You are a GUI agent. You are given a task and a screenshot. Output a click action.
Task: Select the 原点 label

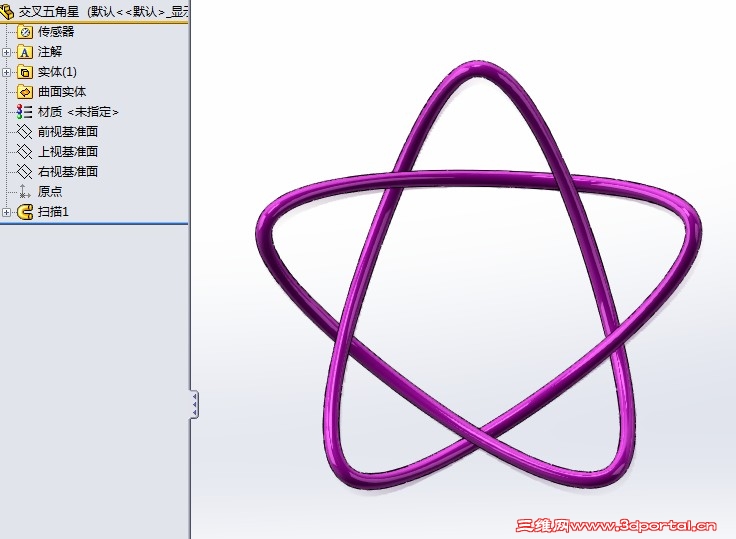50,192
